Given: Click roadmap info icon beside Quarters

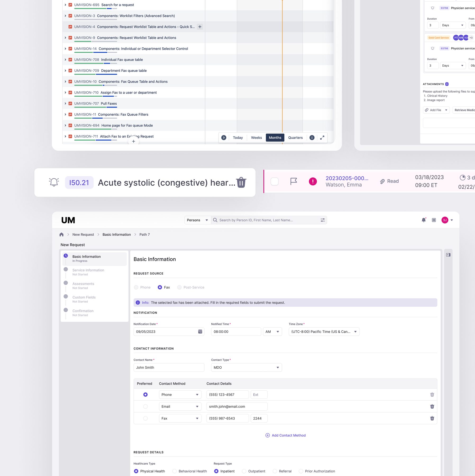Looking at the screenshot, I should click(312, 138).
